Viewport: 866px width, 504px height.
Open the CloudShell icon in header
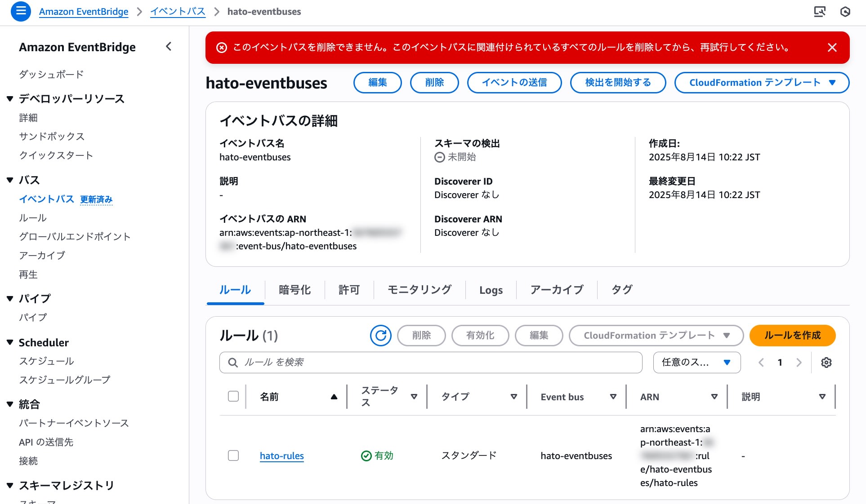point(820,12)
